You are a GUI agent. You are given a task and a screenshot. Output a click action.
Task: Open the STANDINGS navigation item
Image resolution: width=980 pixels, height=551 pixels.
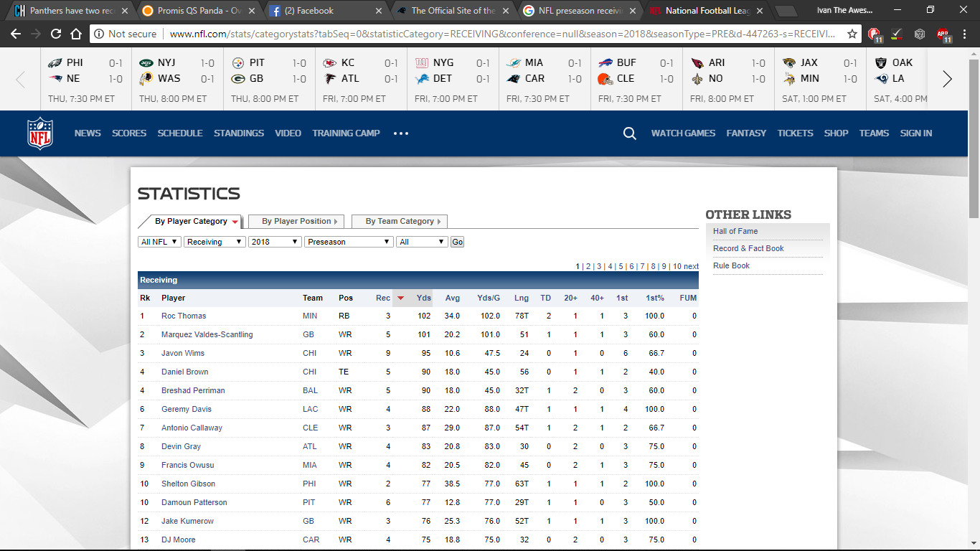(239, 133)
